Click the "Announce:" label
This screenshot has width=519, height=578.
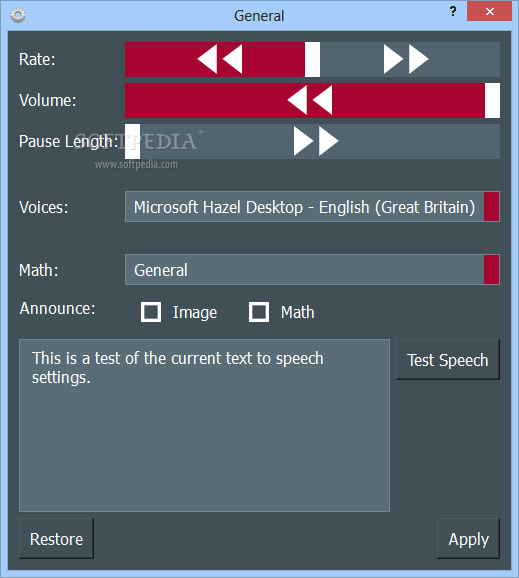[57, 308]
